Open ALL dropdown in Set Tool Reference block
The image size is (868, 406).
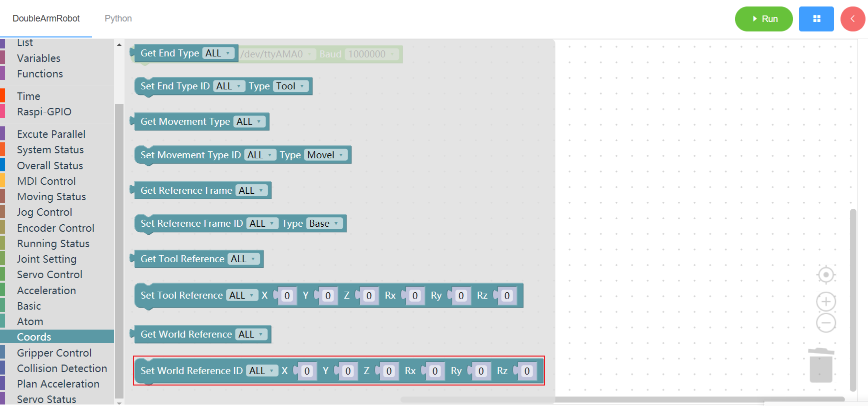(242, 295)
